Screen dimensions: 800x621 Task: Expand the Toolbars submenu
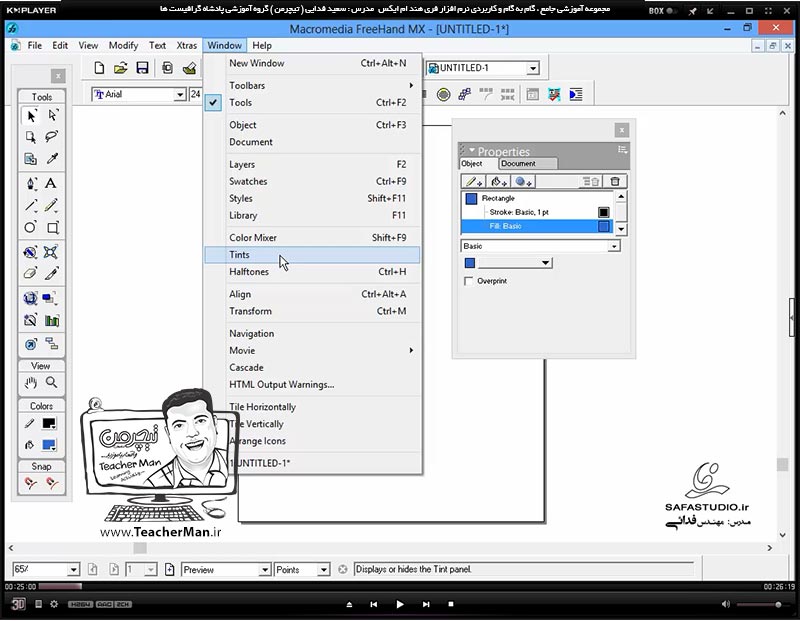point(313,85)
